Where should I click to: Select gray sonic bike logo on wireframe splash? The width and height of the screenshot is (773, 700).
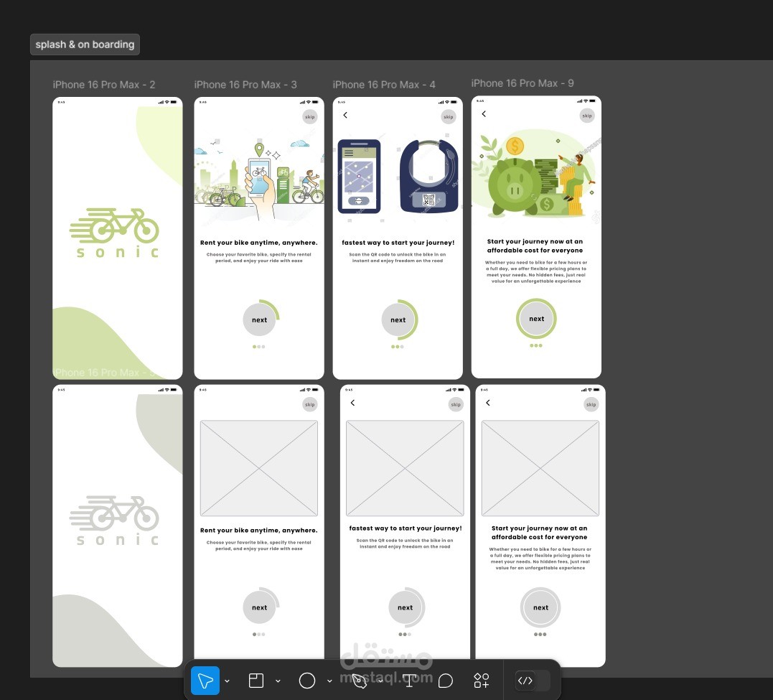pos(114,521)
